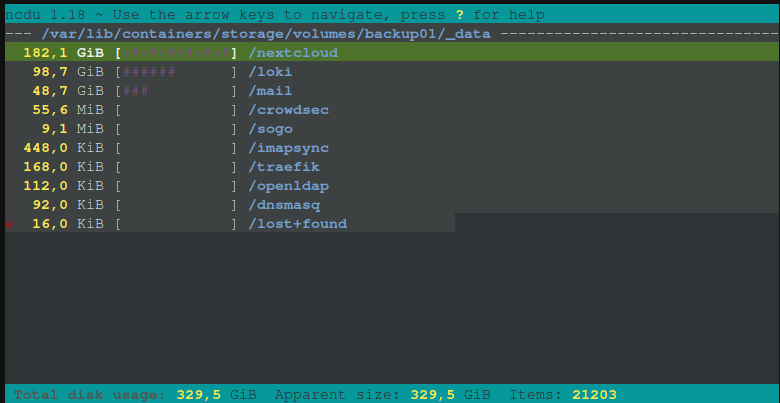Select the /traefik directory
This screenshot has height=403, width=780.
coord(285,167)
